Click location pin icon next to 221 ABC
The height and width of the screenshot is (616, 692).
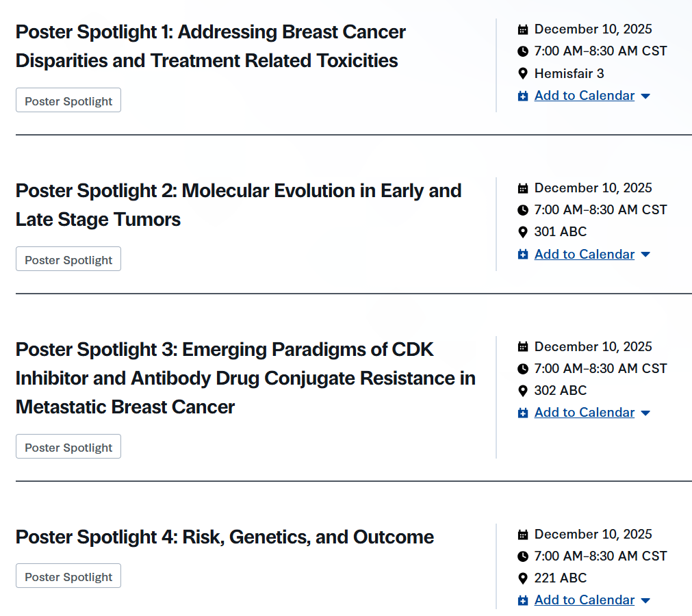pyautogui.click(x=523, y=578)
